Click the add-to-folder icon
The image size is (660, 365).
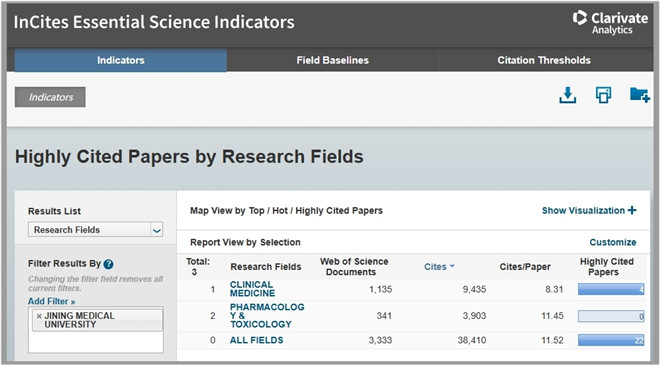click(x=640, y=95)
